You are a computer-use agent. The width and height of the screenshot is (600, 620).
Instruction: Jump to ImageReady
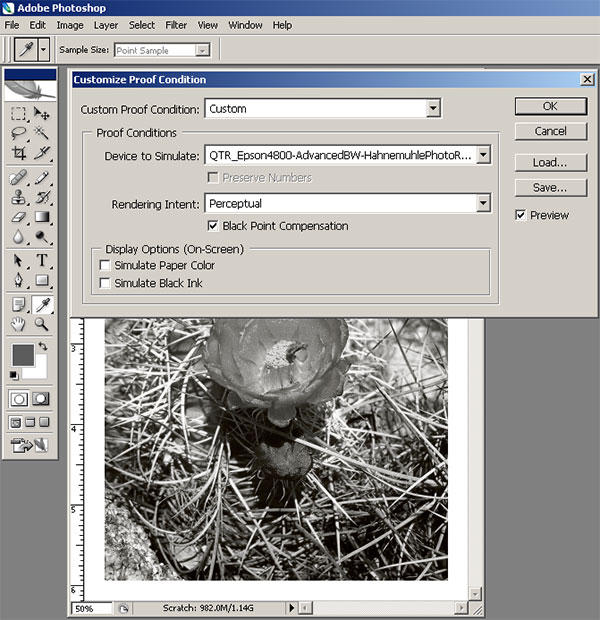(29, 445)
